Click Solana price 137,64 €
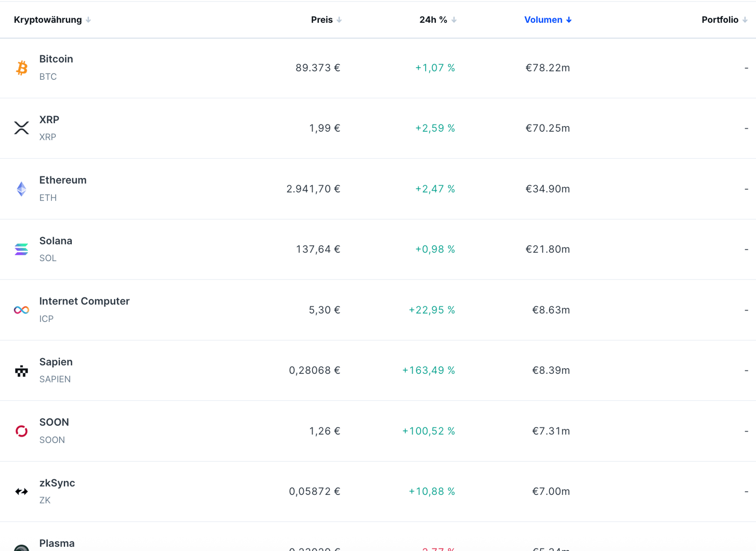Image resolution: width=756 pixels, height=551 pixels. pos(318,249)
